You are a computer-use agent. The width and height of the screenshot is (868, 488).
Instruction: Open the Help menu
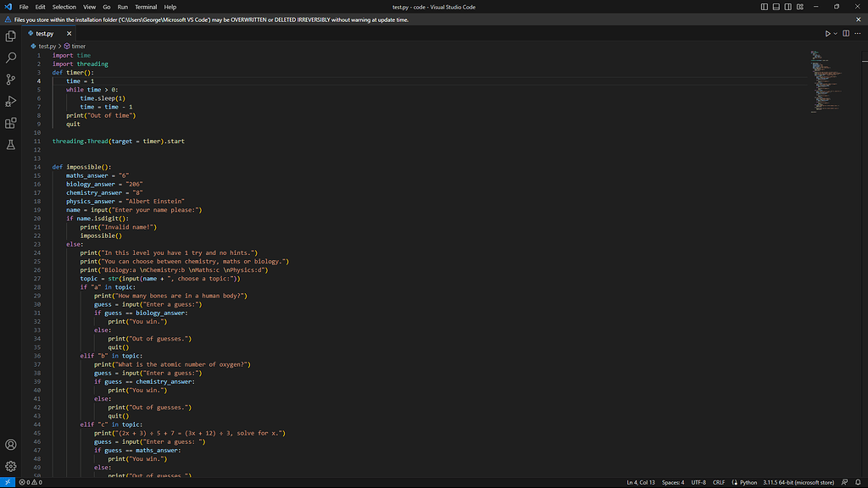point(170,7)
